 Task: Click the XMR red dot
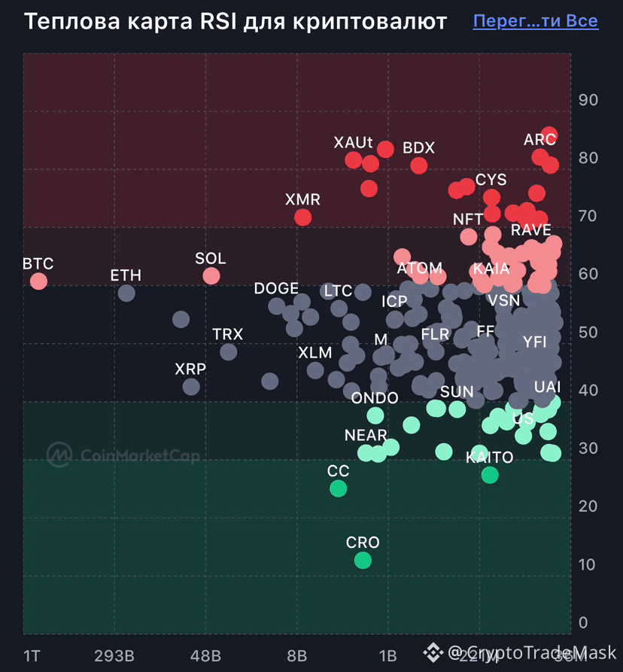(x=303, y=217)
